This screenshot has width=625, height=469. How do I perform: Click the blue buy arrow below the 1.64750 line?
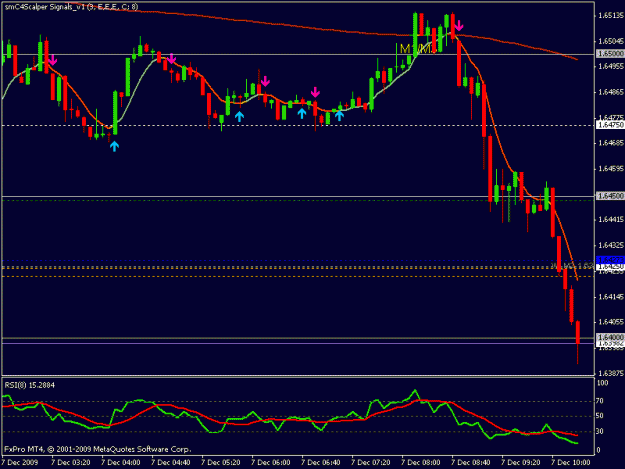114,146
